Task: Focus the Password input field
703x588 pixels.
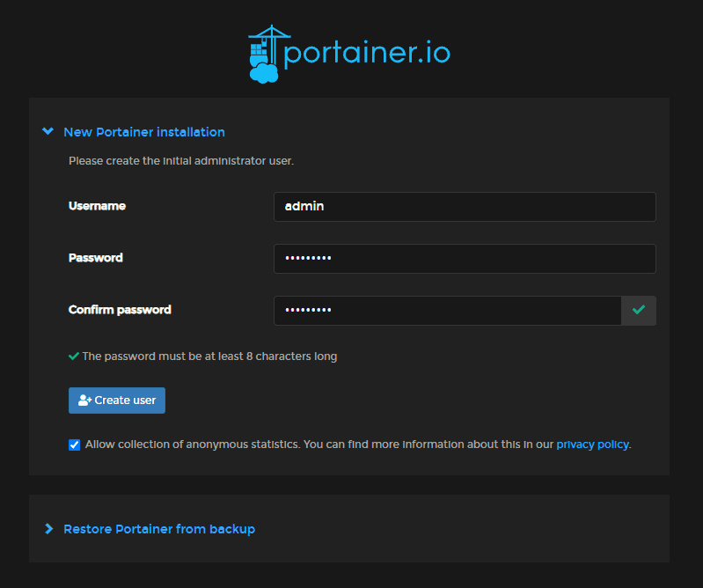Action: (465, 259)
